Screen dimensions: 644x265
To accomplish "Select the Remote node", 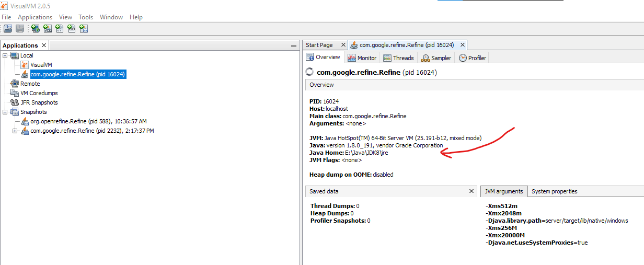I will (30, 84).
